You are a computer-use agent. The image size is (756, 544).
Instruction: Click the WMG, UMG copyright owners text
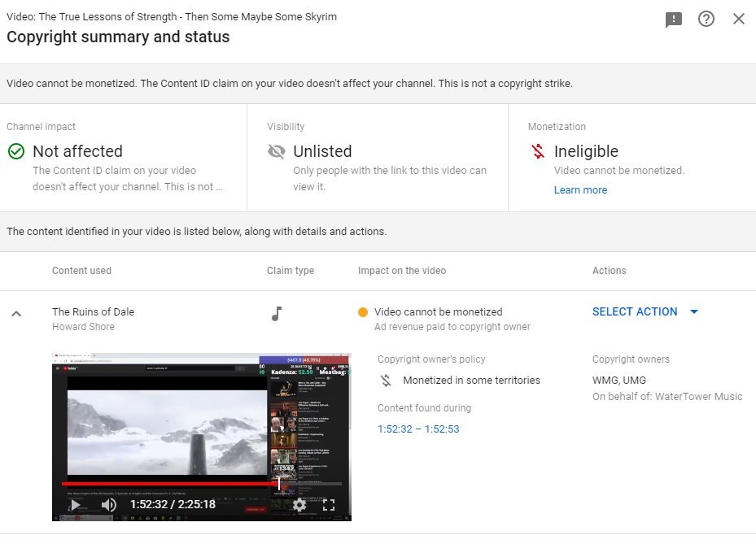click(619, 381)
